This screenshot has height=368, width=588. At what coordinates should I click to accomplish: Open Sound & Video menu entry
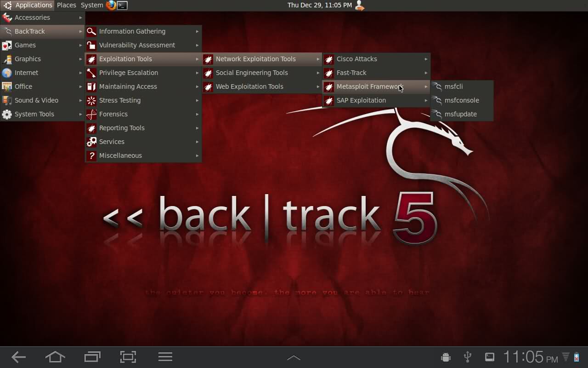coord(42,100)
